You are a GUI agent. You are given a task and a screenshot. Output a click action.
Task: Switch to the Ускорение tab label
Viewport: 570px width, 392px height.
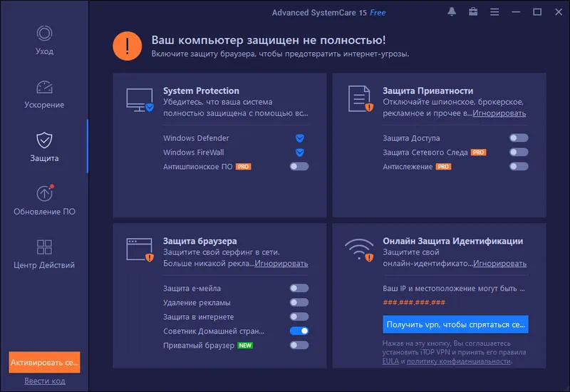coord(44,105)
